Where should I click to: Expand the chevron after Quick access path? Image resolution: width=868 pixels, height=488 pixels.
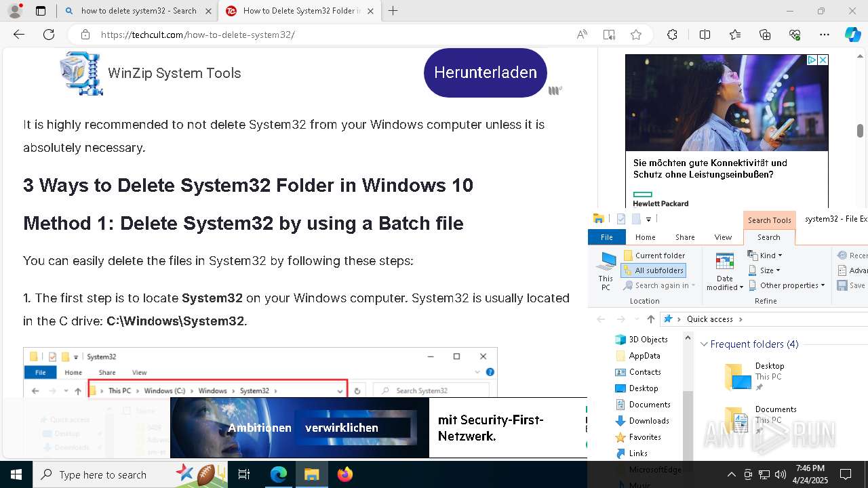point(741,319)
